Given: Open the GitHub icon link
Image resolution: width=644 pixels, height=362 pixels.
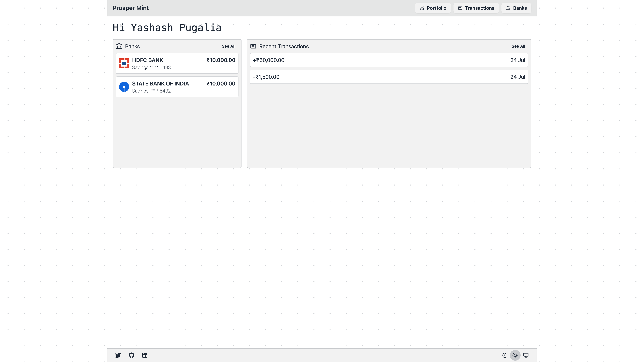Looking at the screenshot, I should coord(131,355).
